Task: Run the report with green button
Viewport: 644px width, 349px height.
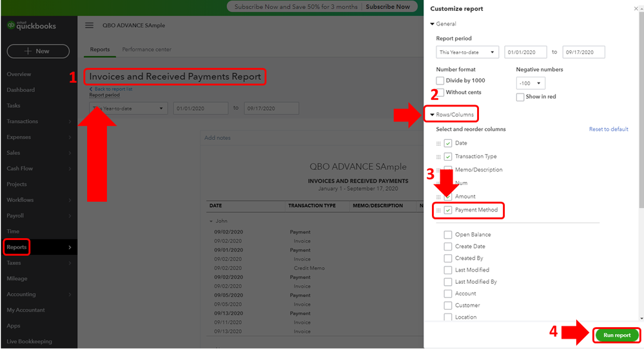Action: click(x=617, y=335)
